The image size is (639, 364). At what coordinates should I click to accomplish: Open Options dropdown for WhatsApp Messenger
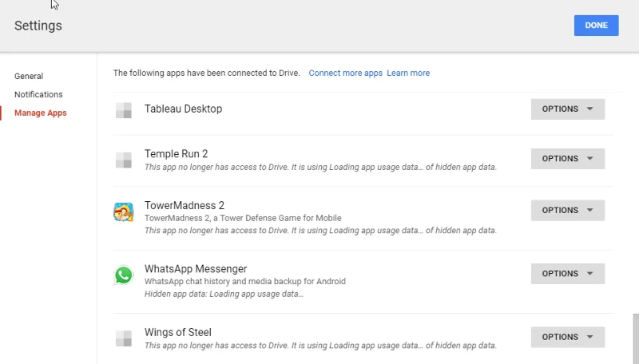point(567,274)
